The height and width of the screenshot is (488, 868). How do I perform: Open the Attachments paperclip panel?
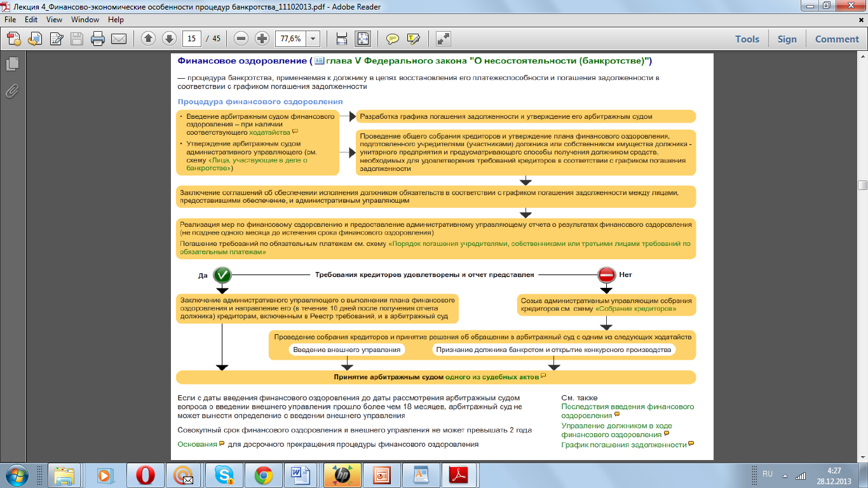click(11, 91)
